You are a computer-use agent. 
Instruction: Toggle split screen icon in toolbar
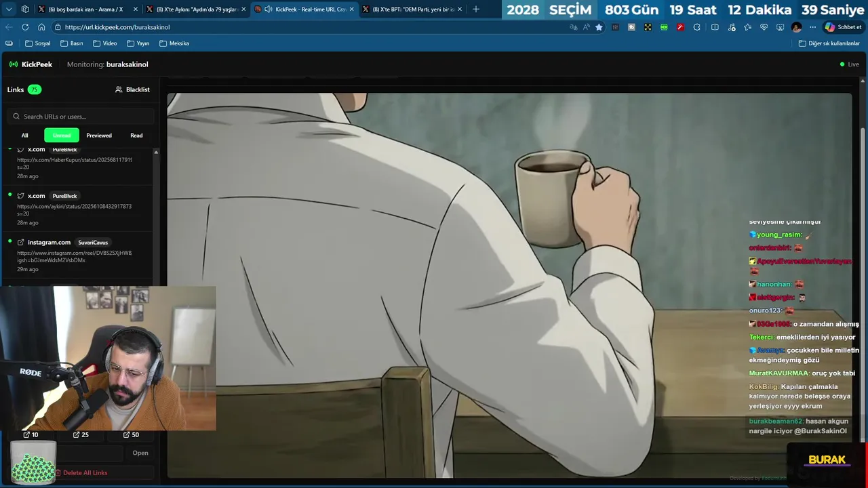[x=715, y=27]
